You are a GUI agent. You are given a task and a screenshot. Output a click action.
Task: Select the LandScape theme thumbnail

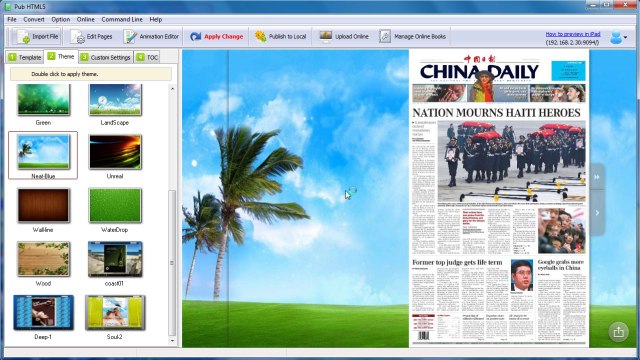point(115,100)
